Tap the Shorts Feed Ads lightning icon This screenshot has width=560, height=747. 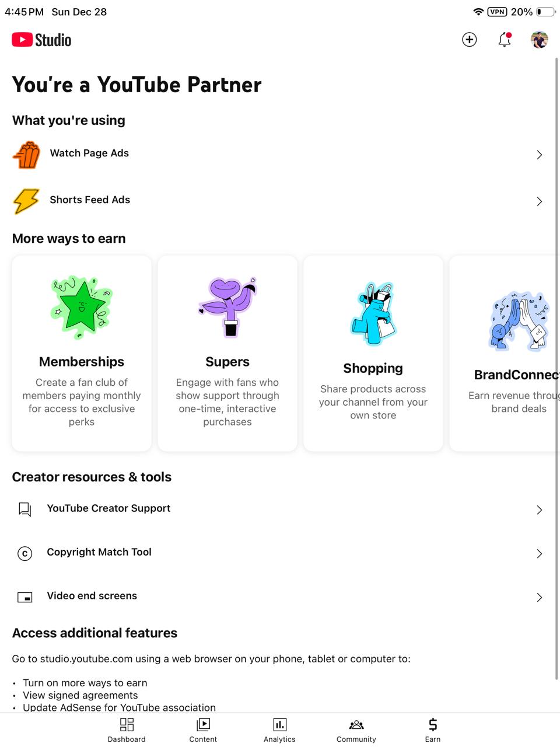(26, 201)
